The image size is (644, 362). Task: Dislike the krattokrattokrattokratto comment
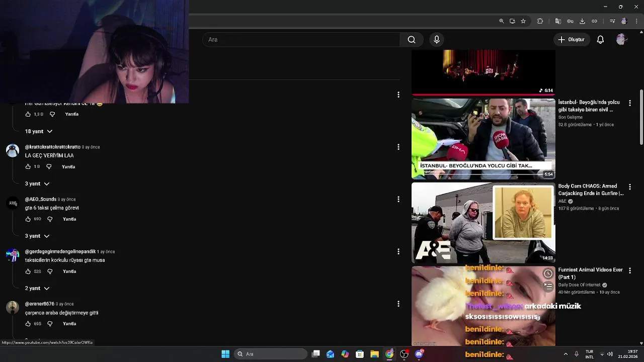pos(49,166)
